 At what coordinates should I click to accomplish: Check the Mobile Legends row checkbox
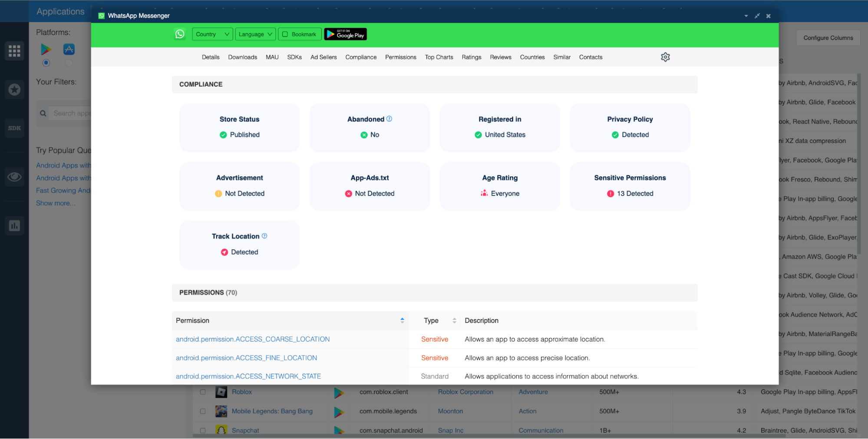tap(203, 411)
